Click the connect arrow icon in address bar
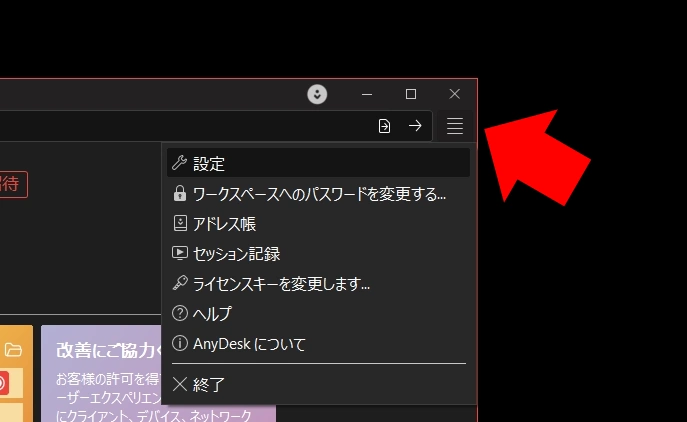 click(415, 126)
